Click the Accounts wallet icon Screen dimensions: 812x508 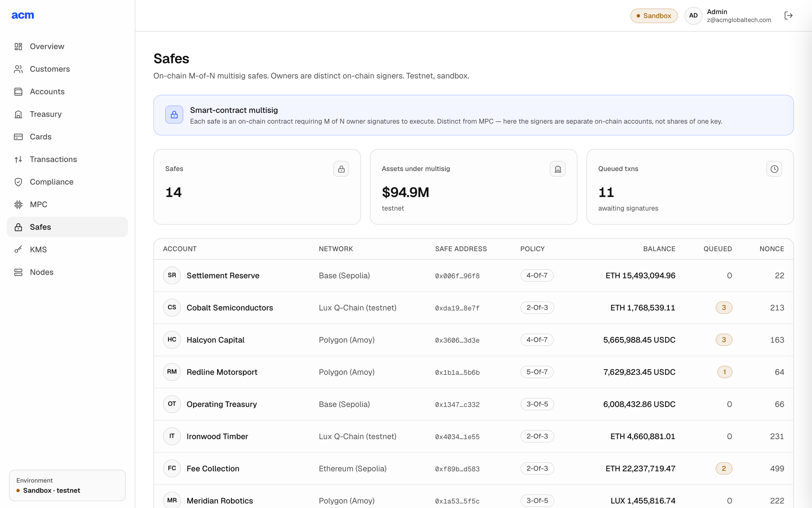coord(18,91)
